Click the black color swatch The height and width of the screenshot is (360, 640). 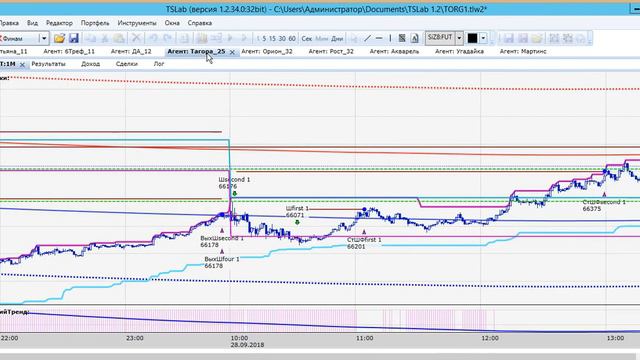[x=472, y=38]
